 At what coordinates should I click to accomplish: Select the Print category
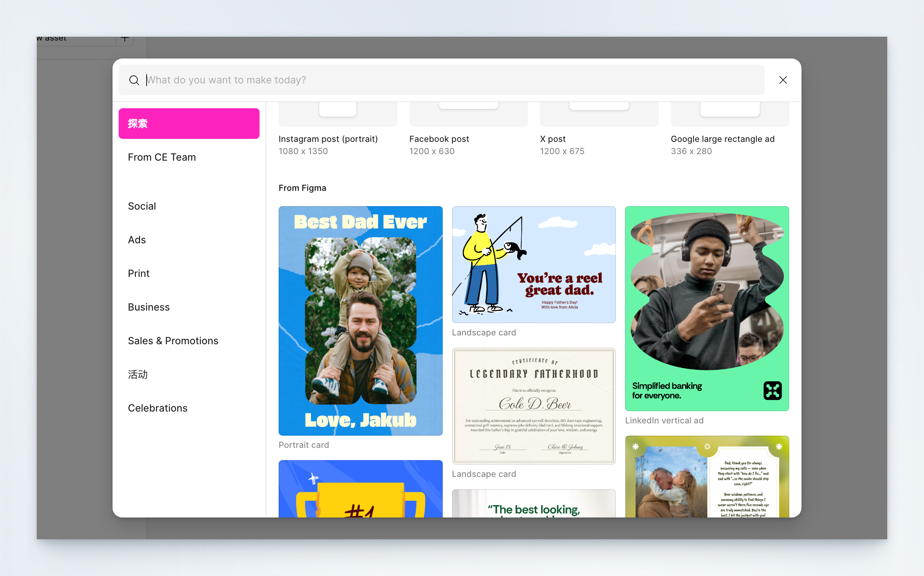tap(139, 273)
